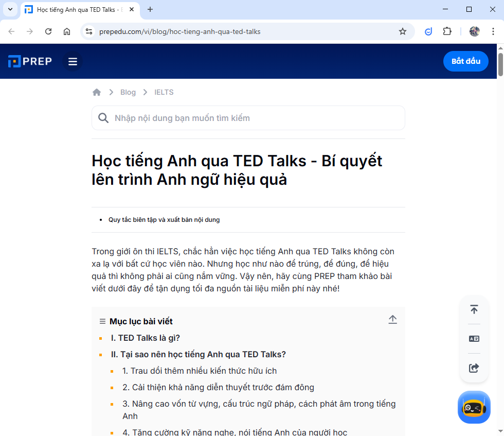Open the tab search dropdown arrow
This screenshot has width=504, height=436.
tap(10, 9)
